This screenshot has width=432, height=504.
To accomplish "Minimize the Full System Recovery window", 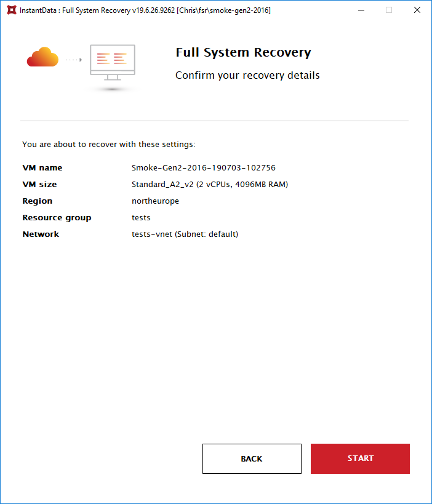I will [361, 10].
